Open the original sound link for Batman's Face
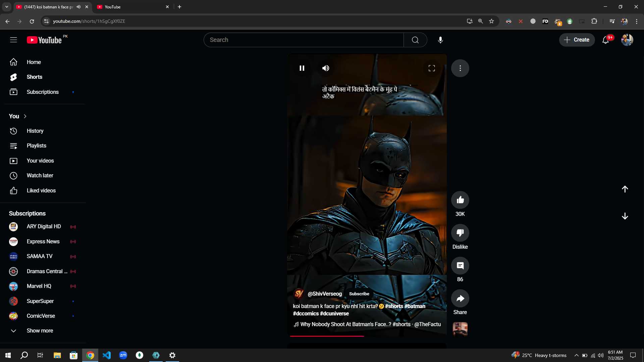Image resolution: width=644 pixels, height=362 pixels. 367,324
